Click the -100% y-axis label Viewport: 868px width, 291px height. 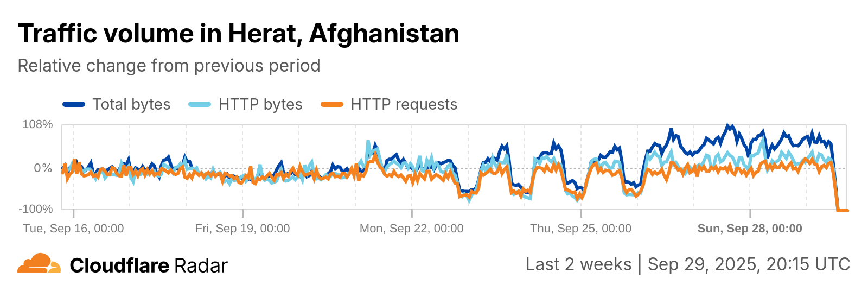click(36, 209)
